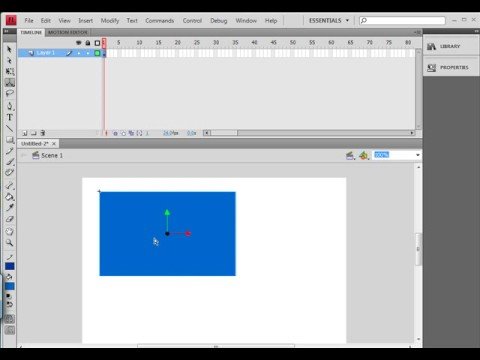The image size is (480, 360).
Task: Select the Zoom magnifier tool
Action: pyautogui.click(x=10, y=243)
